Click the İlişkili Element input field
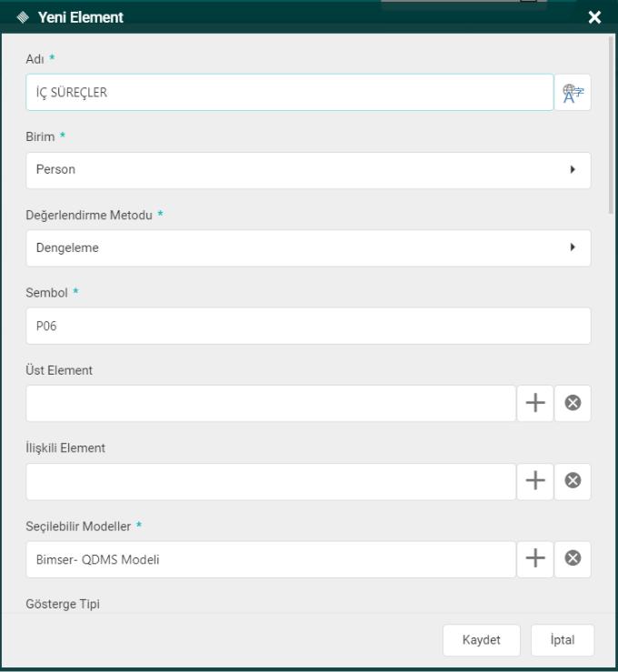The width and height of the screenshot is (618, 672). (x=271, y=481)
